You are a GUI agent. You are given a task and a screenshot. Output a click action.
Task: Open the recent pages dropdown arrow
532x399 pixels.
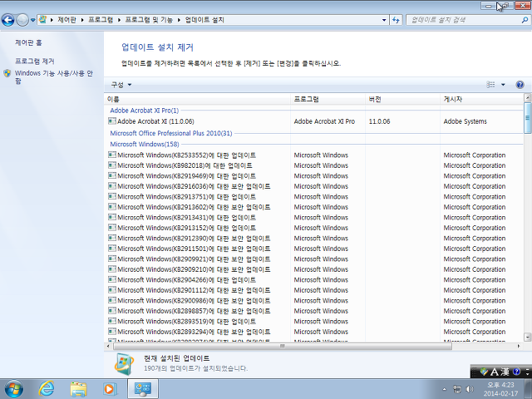[33, 20]
